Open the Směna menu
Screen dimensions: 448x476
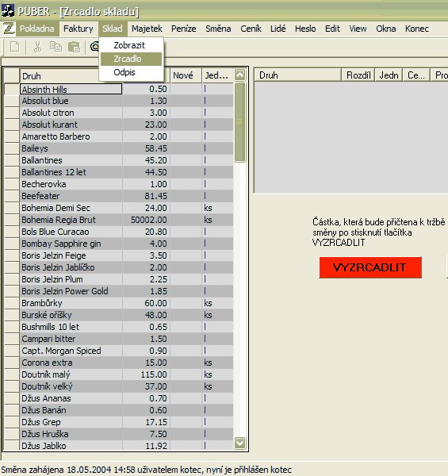(x=218, y=29)
